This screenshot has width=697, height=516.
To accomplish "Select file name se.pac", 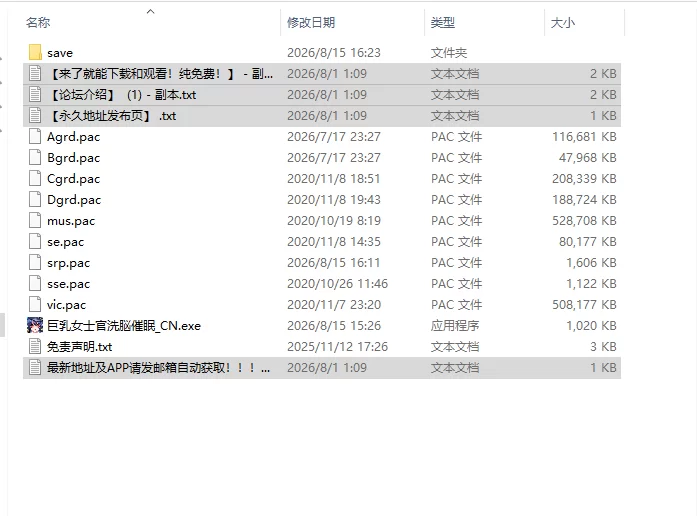I will coord(65,242).
